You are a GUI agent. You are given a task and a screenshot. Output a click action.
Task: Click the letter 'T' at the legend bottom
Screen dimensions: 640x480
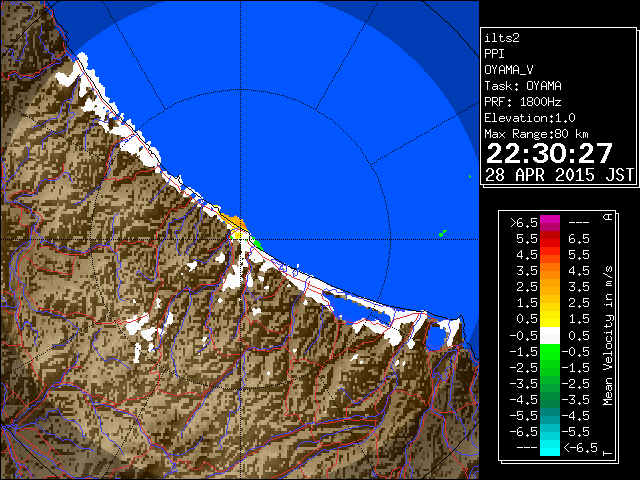coord(609,453)
